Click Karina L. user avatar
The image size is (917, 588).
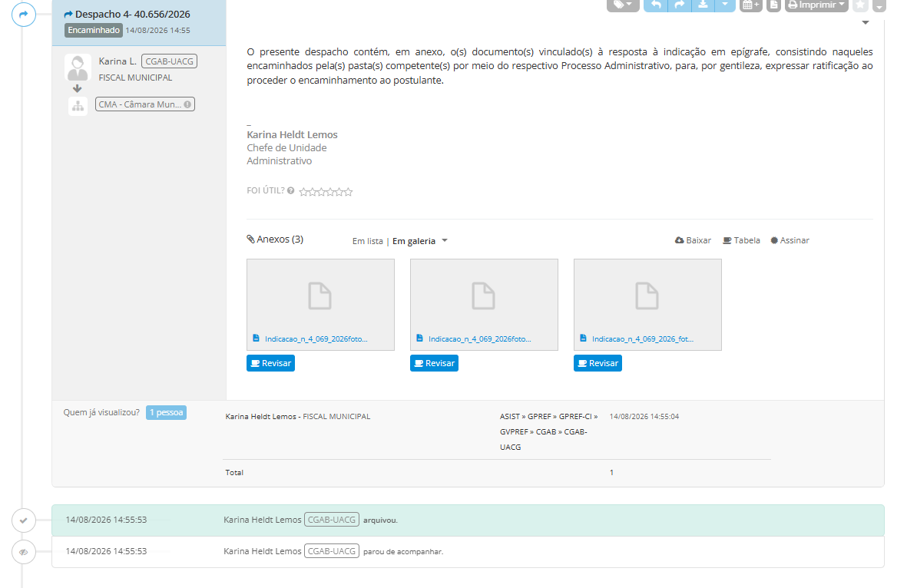[78, 68]
